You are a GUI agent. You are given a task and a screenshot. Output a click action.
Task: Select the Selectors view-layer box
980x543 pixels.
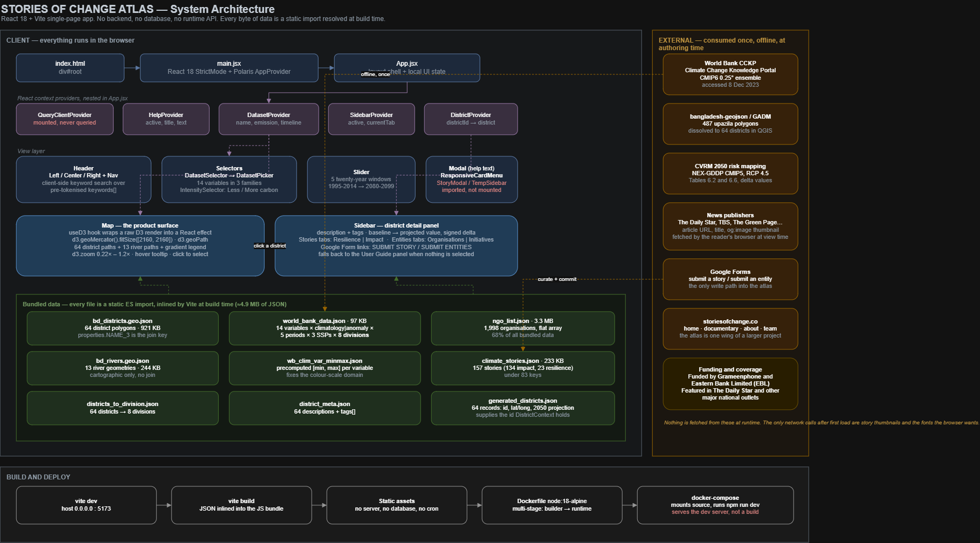pyautogui.click(x=229, y=180)
